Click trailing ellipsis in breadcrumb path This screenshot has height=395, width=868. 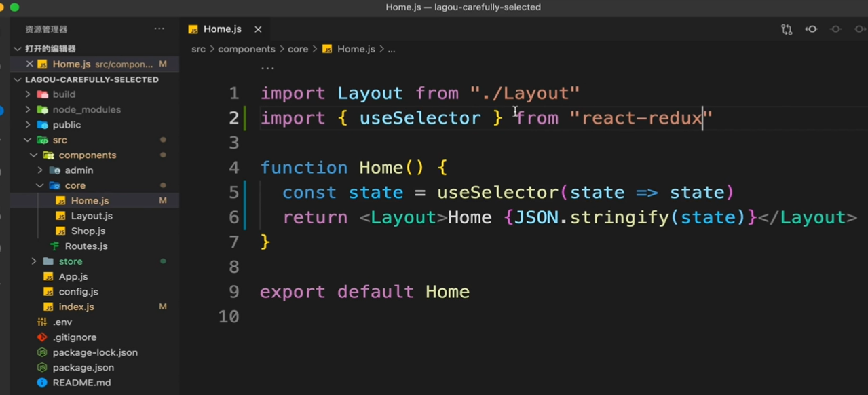pyautogui.click(x=392, y=50)
